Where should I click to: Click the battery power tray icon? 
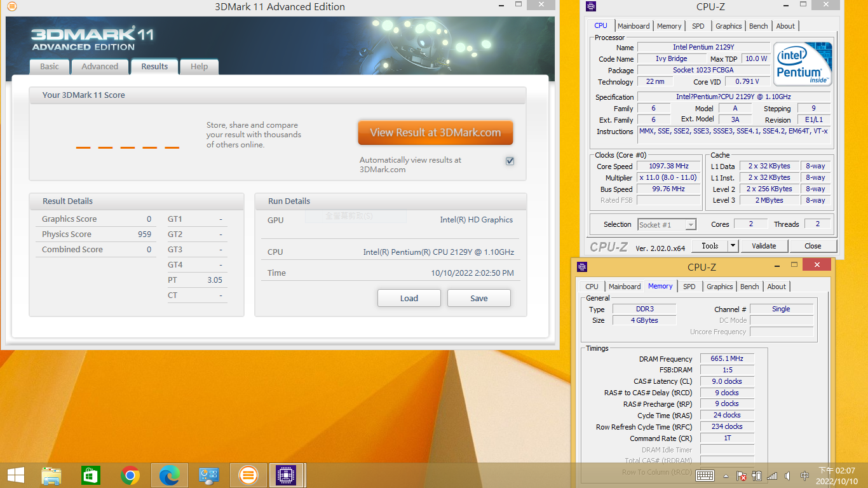point(757,475)
